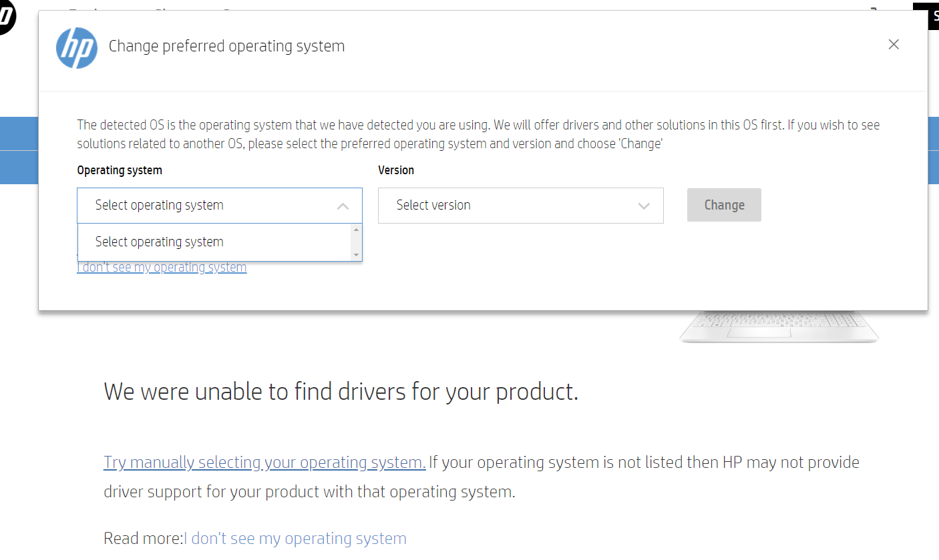Click Try manually selecting your operating system link
Screen dimensions: 939x560
(x=264, y=462)
